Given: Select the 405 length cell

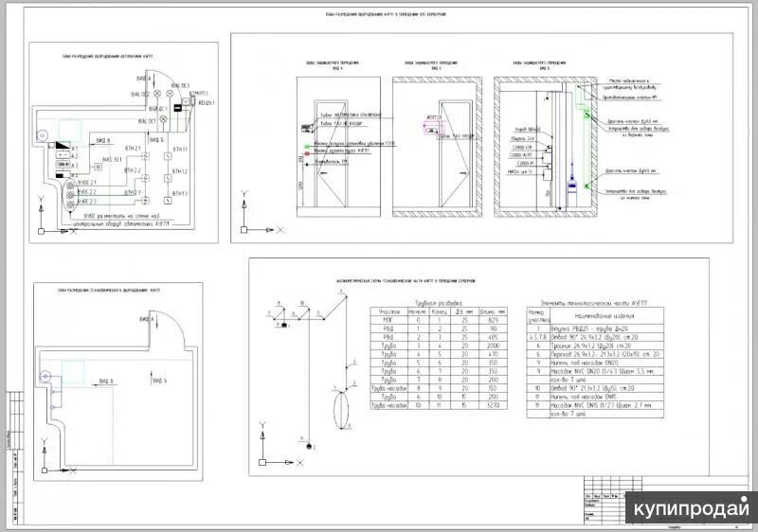Looking at the screenshot, I should 493,337.
